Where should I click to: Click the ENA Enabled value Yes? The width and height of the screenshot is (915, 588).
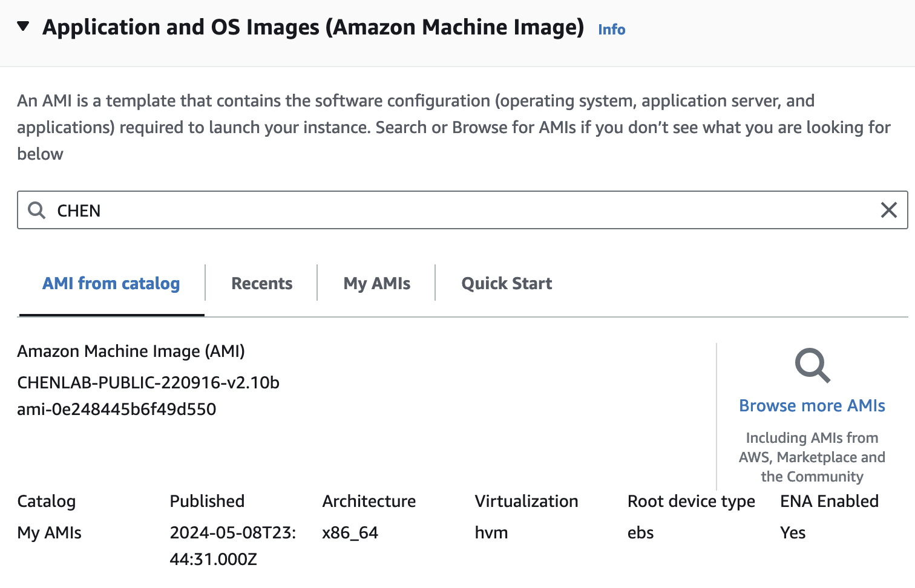coord(793,532)
